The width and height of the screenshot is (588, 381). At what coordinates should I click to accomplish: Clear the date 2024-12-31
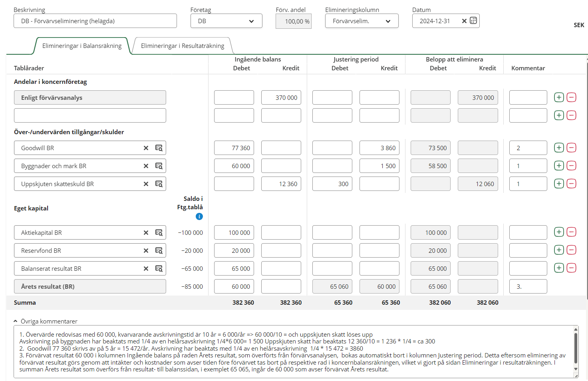(464, 21)
